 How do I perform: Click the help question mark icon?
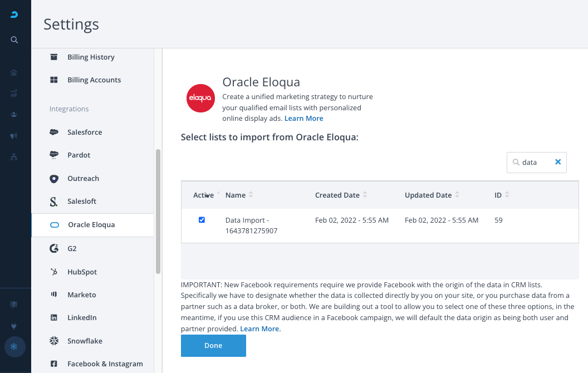(x=14, y=305)
